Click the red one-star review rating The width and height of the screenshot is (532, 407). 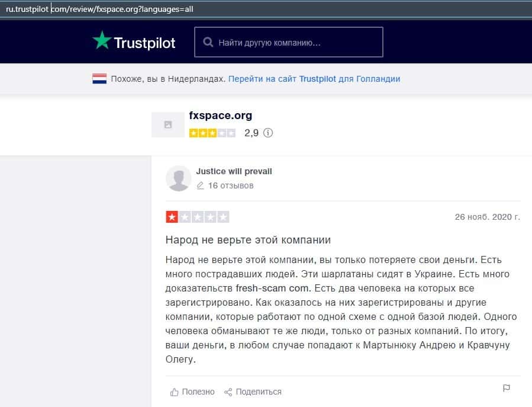pos(197,217)
